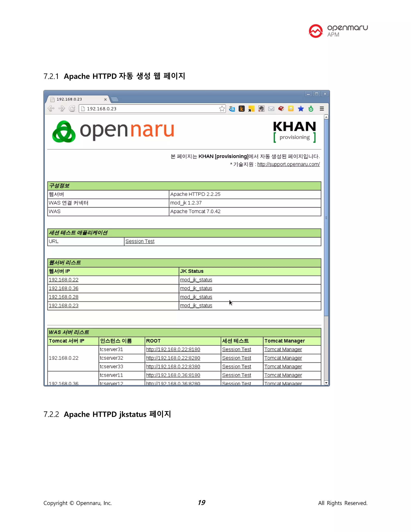Screen dimensions: 411x532
Task: Open web server 192.168.0.22 link
Action: pyautogui.click(x=64, y=280)
